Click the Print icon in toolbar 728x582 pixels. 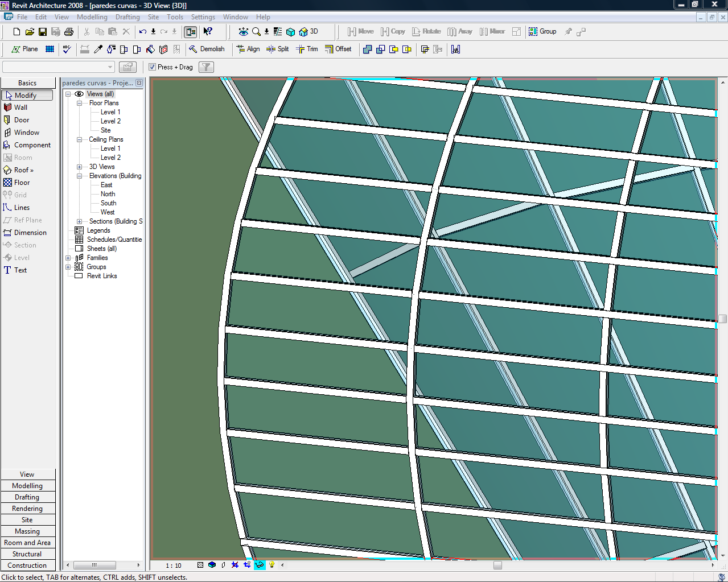[x=69, y=32]
